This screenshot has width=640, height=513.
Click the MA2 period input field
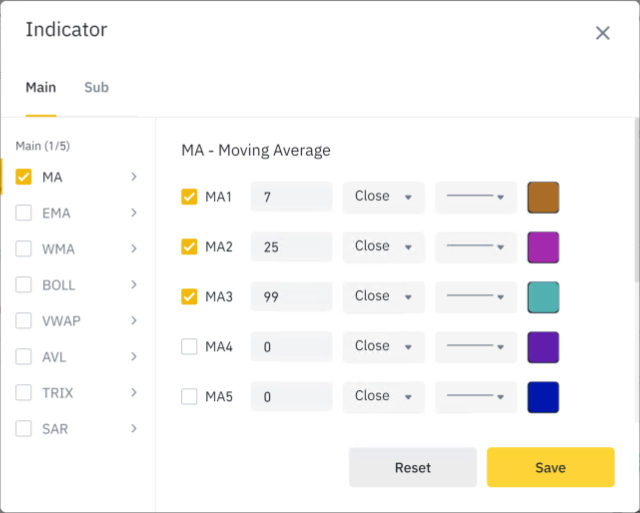coord(291,247)
